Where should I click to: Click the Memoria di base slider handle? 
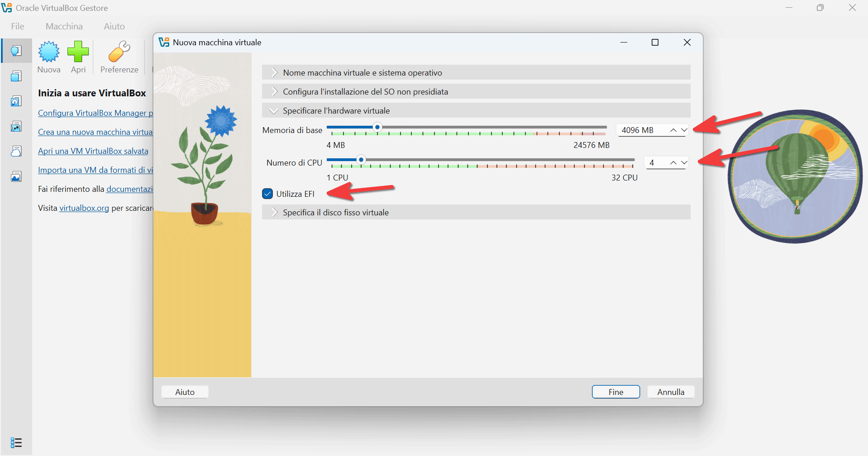point(377,127)
